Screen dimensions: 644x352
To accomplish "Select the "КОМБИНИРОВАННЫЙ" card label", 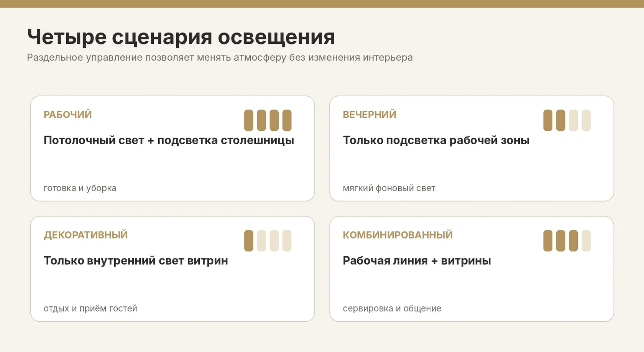I will (398, 235).
